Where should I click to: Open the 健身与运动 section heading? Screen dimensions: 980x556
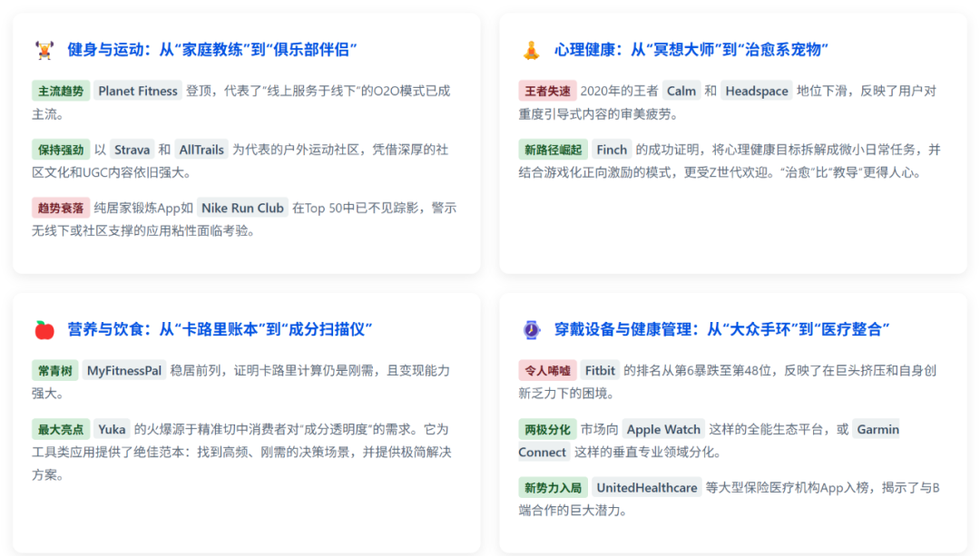click(x=212, y=50)
